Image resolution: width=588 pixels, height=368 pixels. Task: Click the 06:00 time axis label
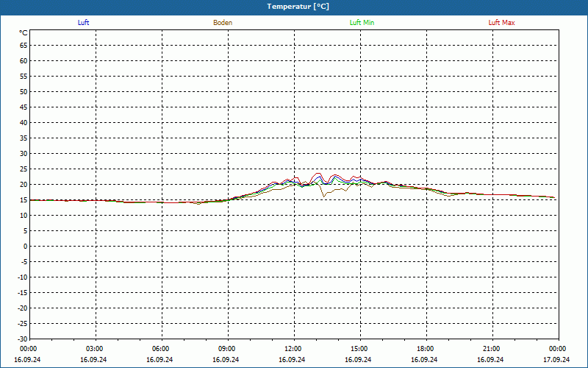tap(160, 349)
